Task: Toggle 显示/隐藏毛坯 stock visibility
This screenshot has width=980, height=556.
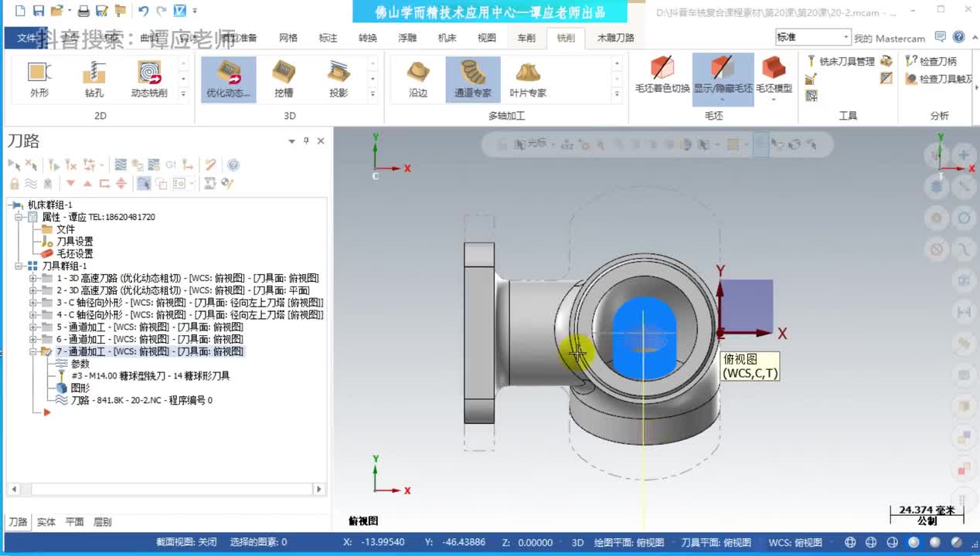Action: (x=723, y=78)
